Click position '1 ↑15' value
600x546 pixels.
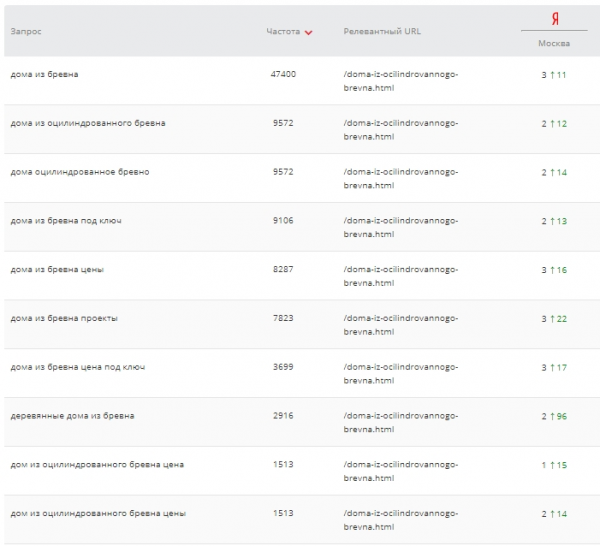coord(554,465)
